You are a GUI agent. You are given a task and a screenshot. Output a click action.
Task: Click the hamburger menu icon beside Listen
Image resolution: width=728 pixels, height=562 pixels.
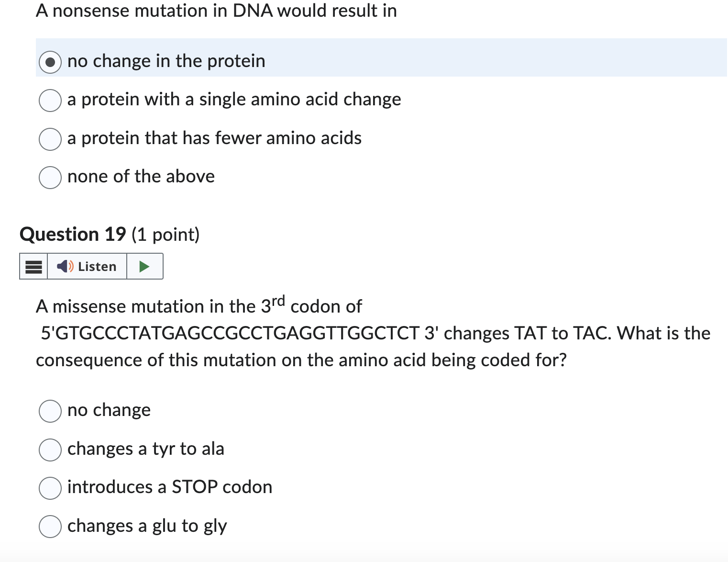(33, 266)
